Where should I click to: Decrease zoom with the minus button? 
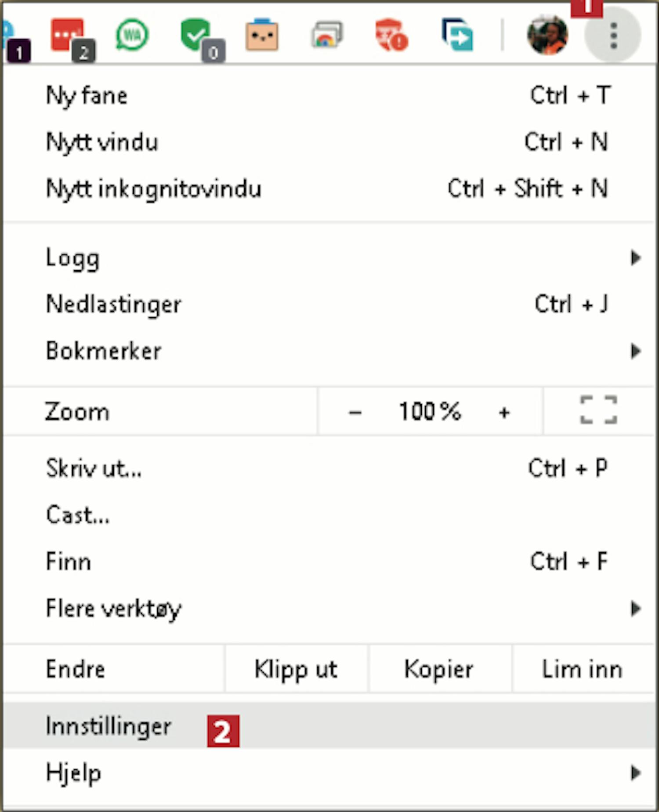pyautogui.click(x=355, y=412)
